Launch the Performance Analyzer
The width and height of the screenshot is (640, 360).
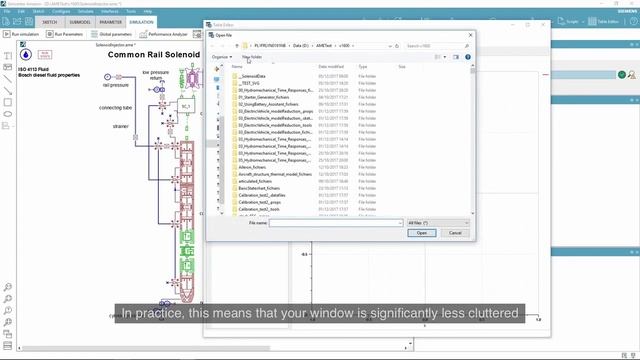pyautogui.click(x=164, y=34)
